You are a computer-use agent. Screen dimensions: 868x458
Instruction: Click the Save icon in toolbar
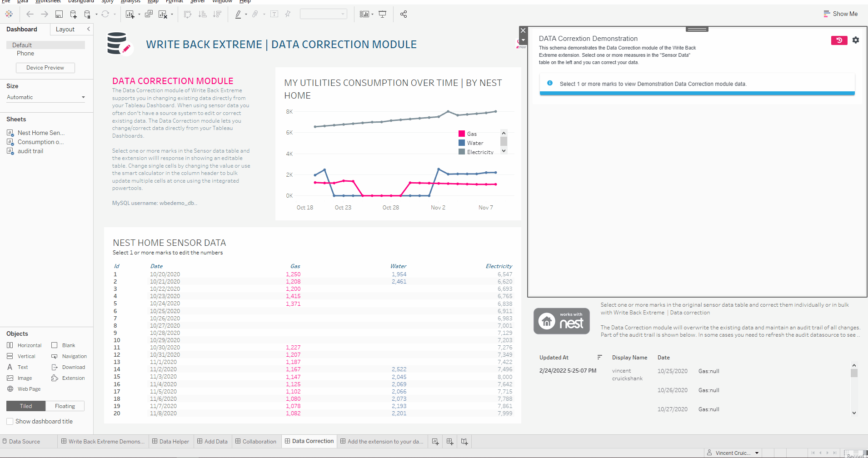[x=59, y=15]
